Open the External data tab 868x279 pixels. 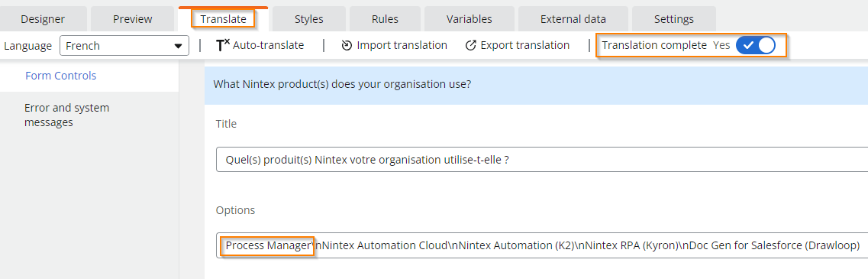pos(573,19)
